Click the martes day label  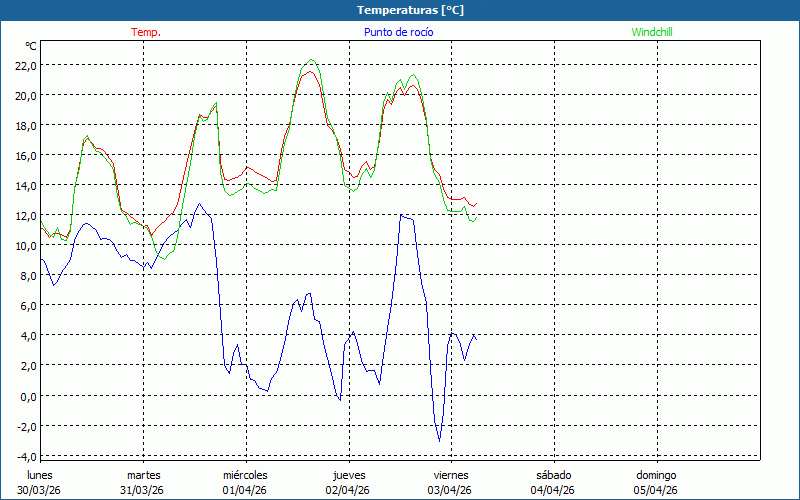[143, 475]
